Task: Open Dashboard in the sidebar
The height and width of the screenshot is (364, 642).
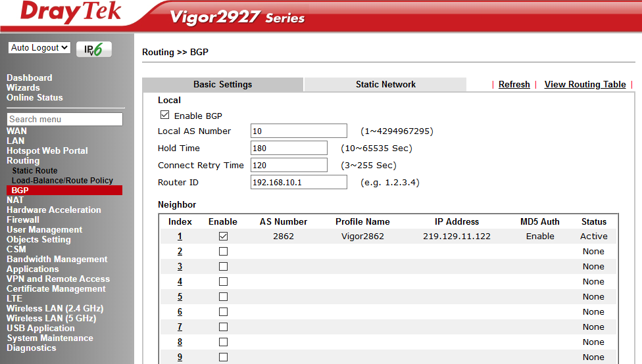Action: tap(30, 78)
